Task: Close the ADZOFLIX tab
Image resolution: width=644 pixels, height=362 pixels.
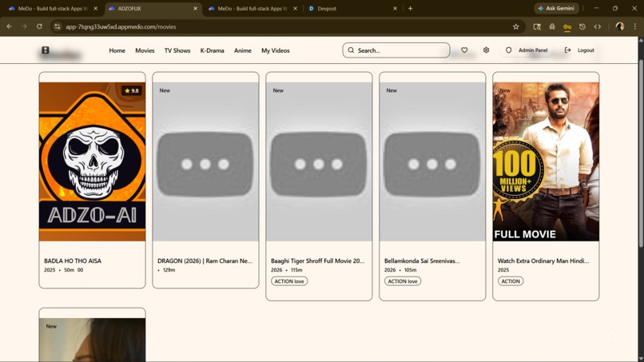Action: pos(196,8)
